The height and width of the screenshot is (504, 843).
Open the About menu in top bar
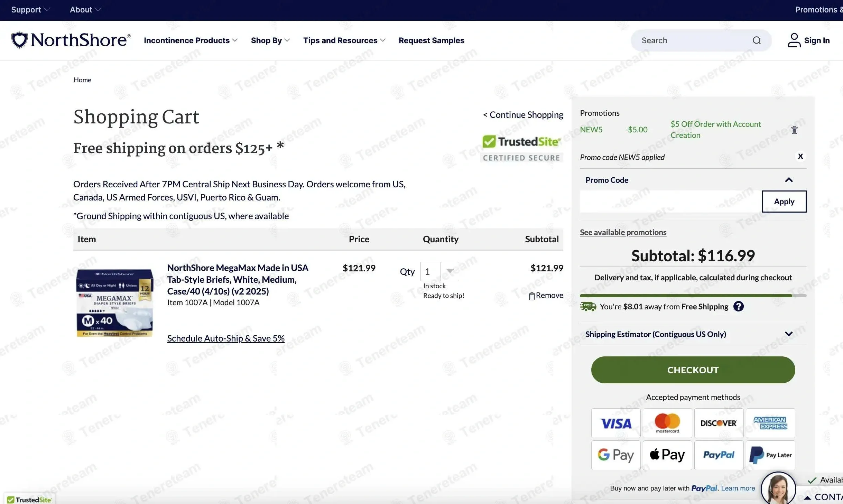tap(85, 10)
